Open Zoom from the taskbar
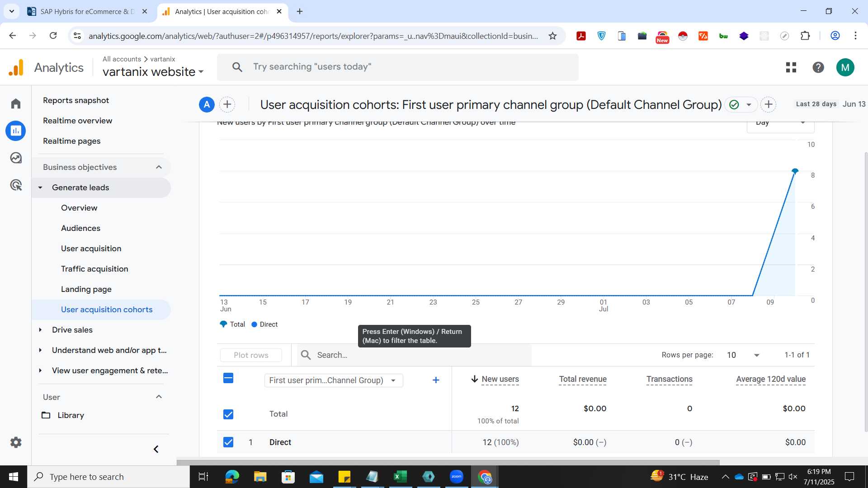The height and width of the screenshot is (488, 868). [x=457, y=477]
